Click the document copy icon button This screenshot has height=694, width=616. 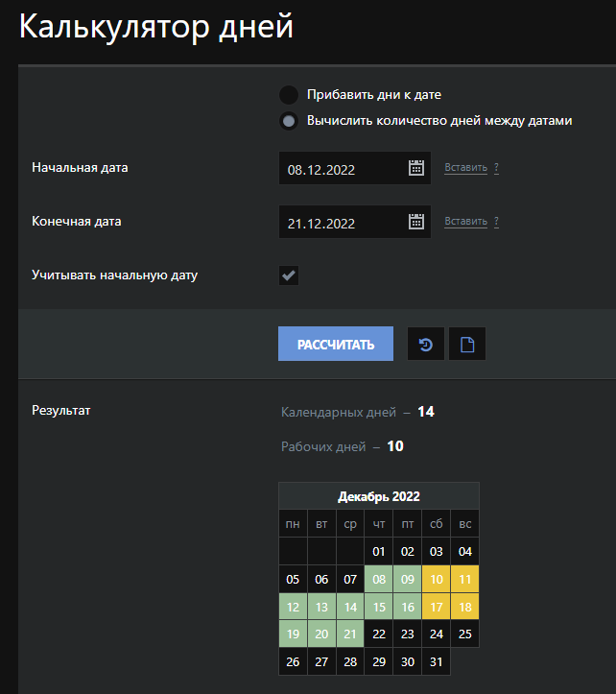click(467, 344)
